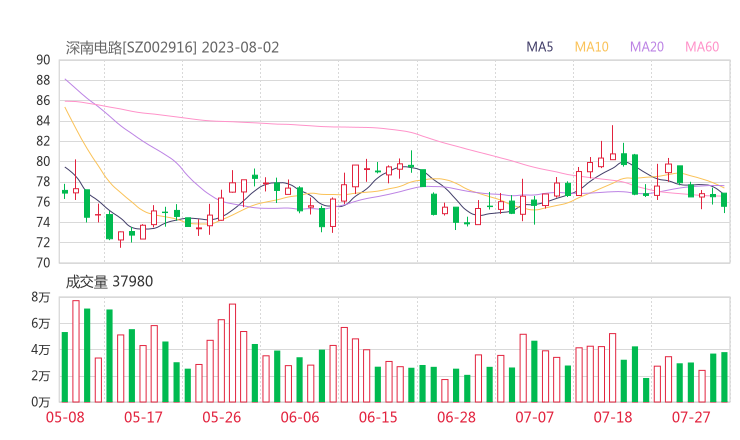Image resolution: width=740 pixels, height=440 pixels.
Task: Click the 06-28 date axis label
Action: pyautogui.click(x=456, y=417)
